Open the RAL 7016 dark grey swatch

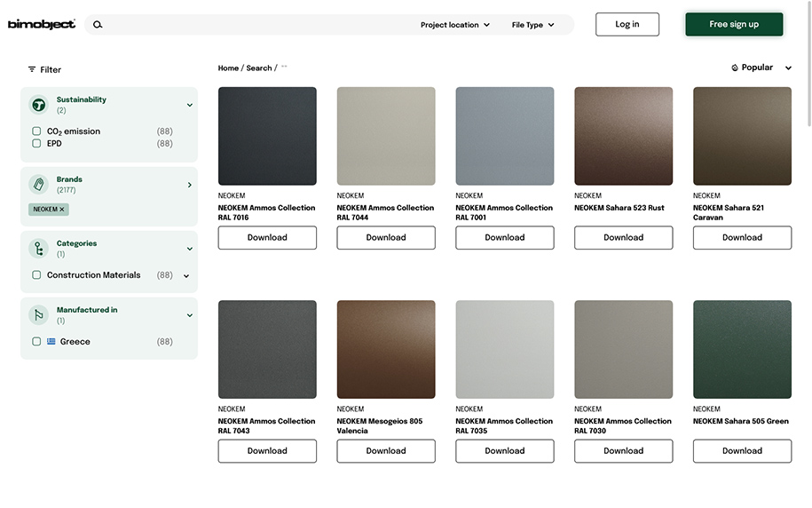(x=267, y=136)
